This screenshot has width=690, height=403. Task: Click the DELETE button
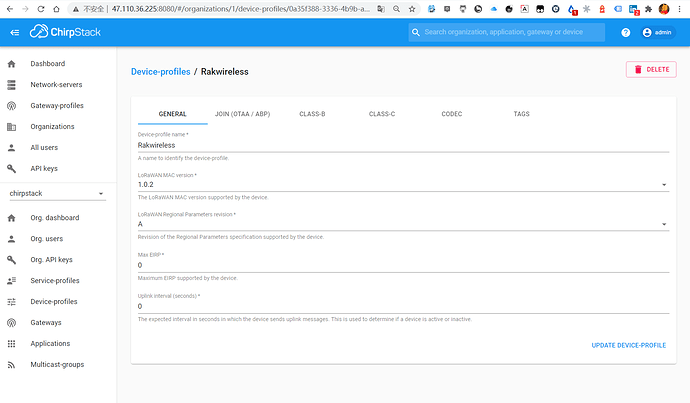coord(650,69)
